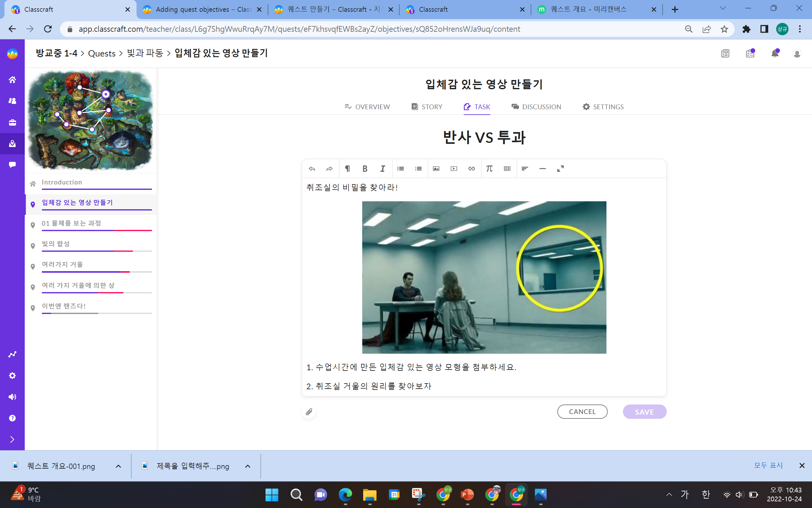Click the interrogation room image in editor

pos(484,277)
